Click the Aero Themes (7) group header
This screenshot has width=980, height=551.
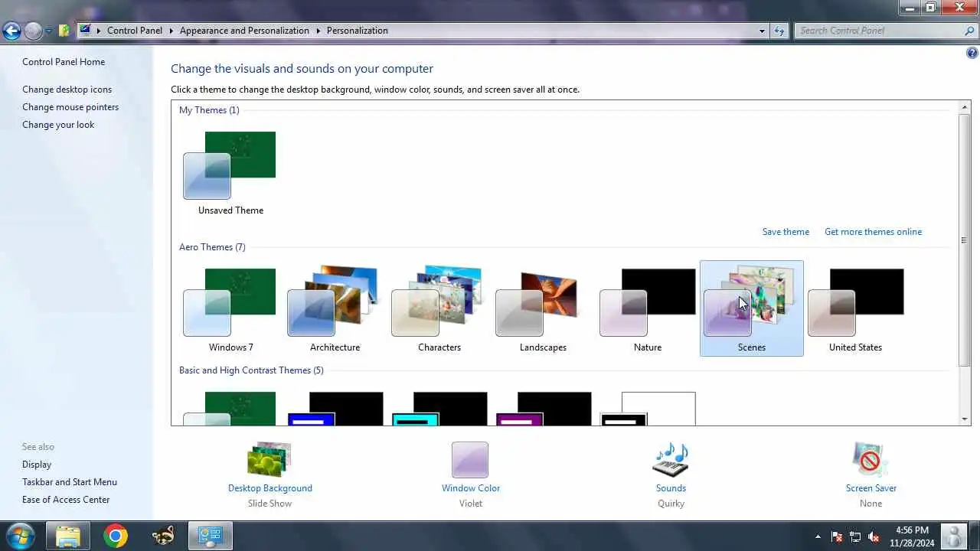pos(212,247)
